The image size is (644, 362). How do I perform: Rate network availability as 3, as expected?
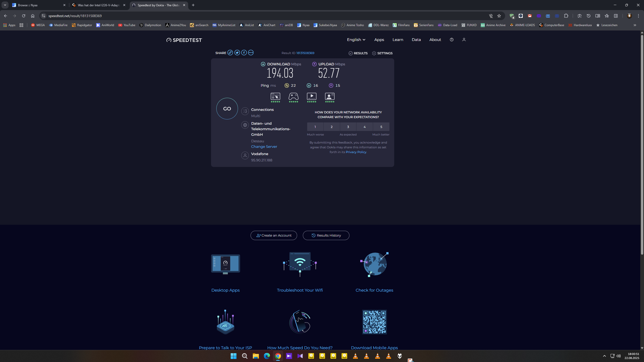click(348, 126)
